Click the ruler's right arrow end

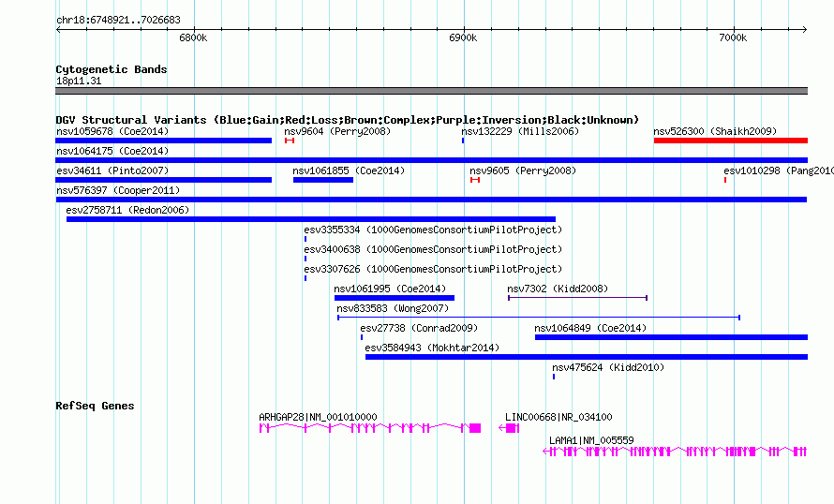click(805, 29)
